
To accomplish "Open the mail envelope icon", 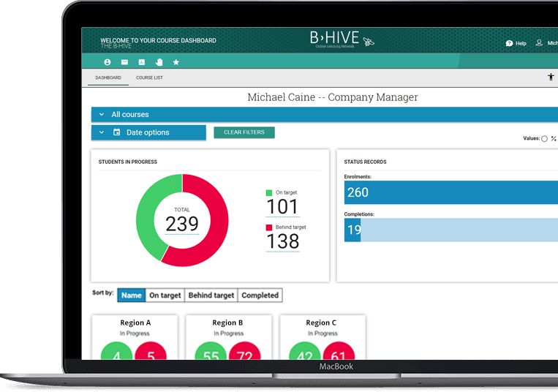I will [124, 63].
